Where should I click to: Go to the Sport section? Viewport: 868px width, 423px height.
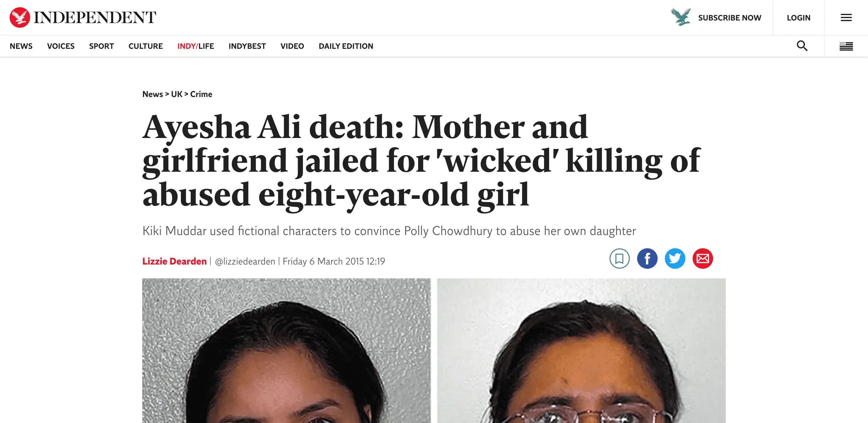[102, 46]
